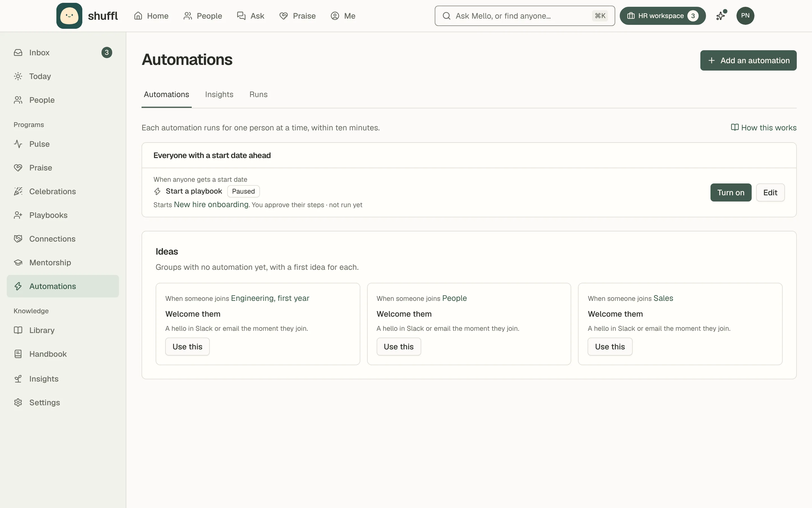Open the sparkle assistant icon
The image size is (812, 508).
pyautogui.click(x=721, y=16)
